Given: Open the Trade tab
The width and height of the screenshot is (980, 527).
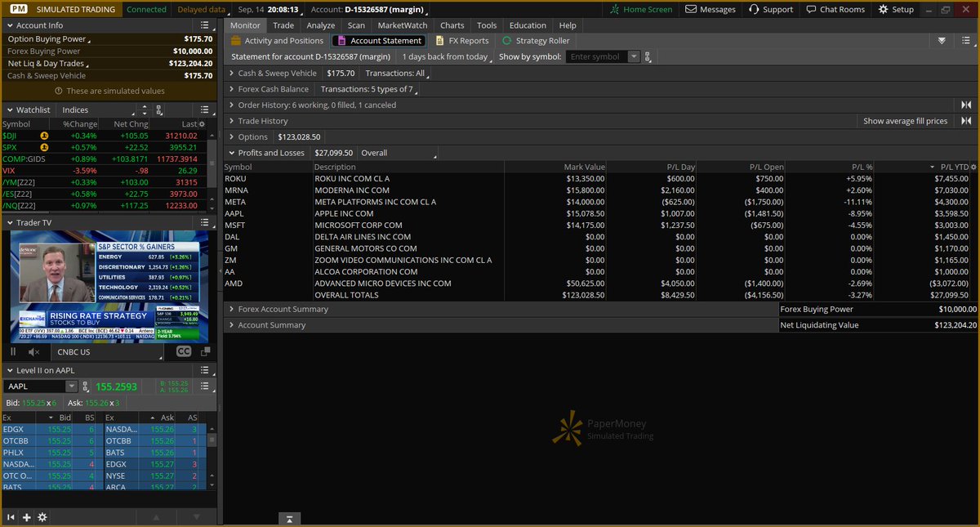Looking at the screenshot, I should 283,25.
